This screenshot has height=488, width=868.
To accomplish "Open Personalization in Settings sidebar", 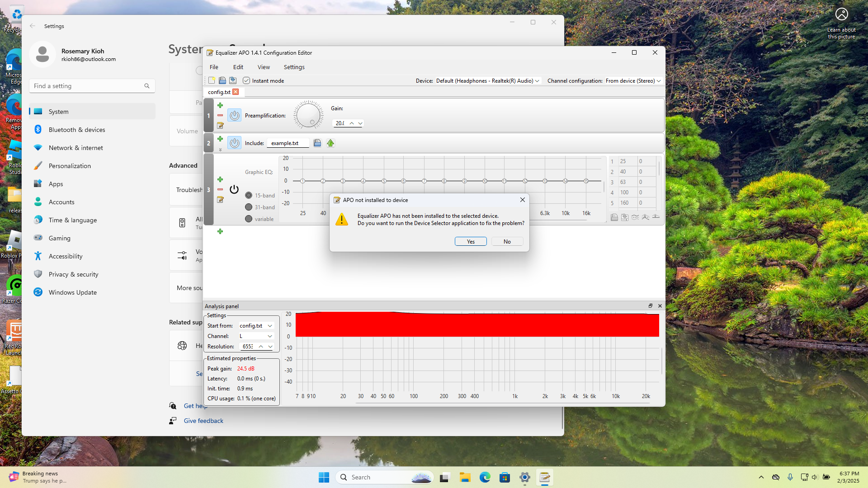I will [92, 166].
